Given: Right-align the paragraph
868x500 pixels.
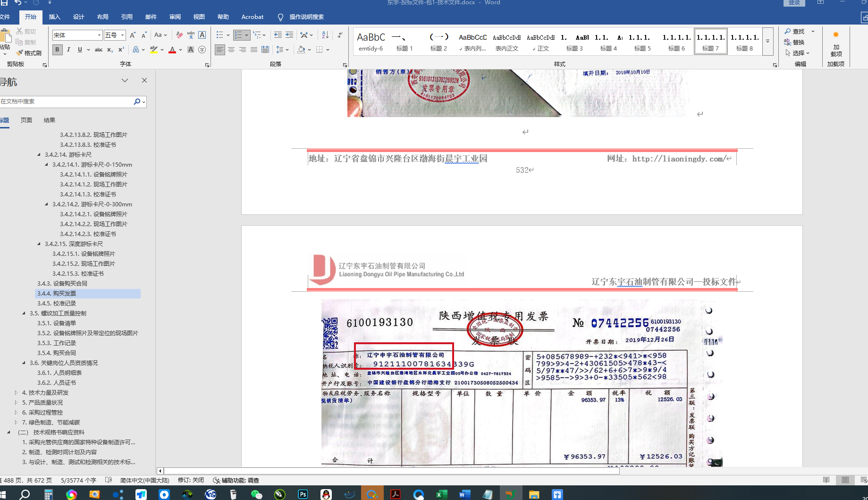Looking at the screenshot, I should [243, 50].
